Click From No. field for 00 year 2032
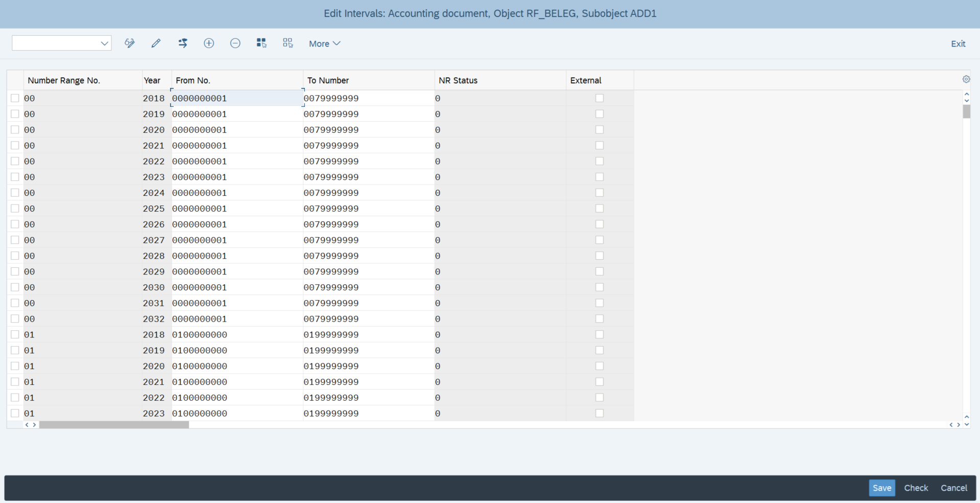 coord(237,318)
